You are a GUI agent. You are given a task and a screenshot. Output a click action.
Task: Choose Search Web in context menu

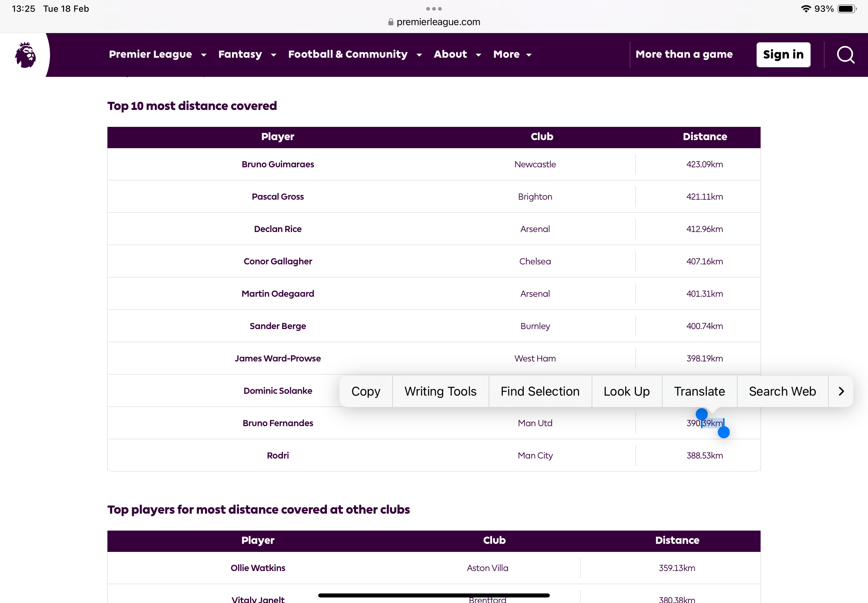click(782, 392)
